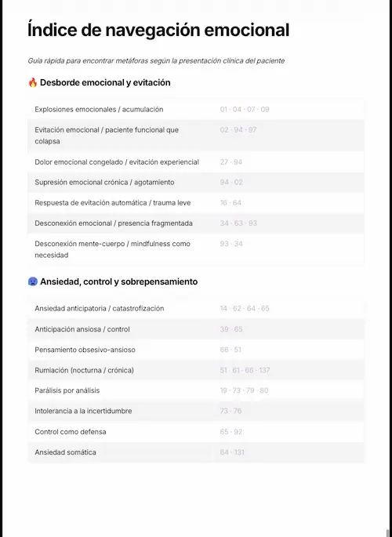Click the row 'Explosiones emocionales / acumulación'
This screenshot has width=392, height=537.
tap(196, 109)
